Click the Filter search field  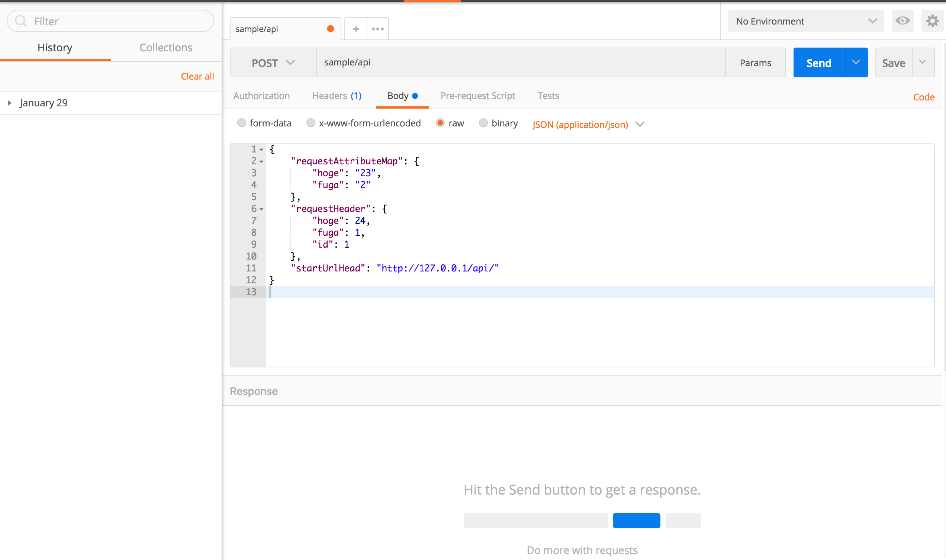(x=110, y=21)
